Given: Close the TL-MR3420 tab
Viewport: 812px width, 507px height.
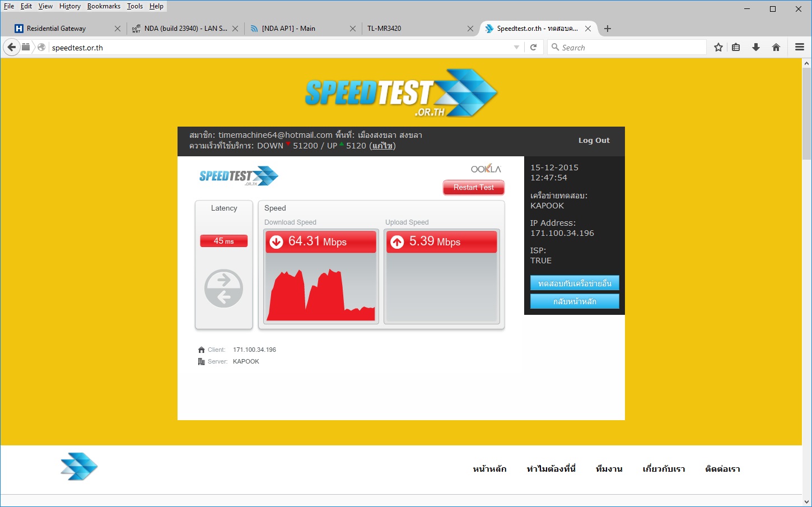Looking at the screenshot, I should [x=470, y=29].
